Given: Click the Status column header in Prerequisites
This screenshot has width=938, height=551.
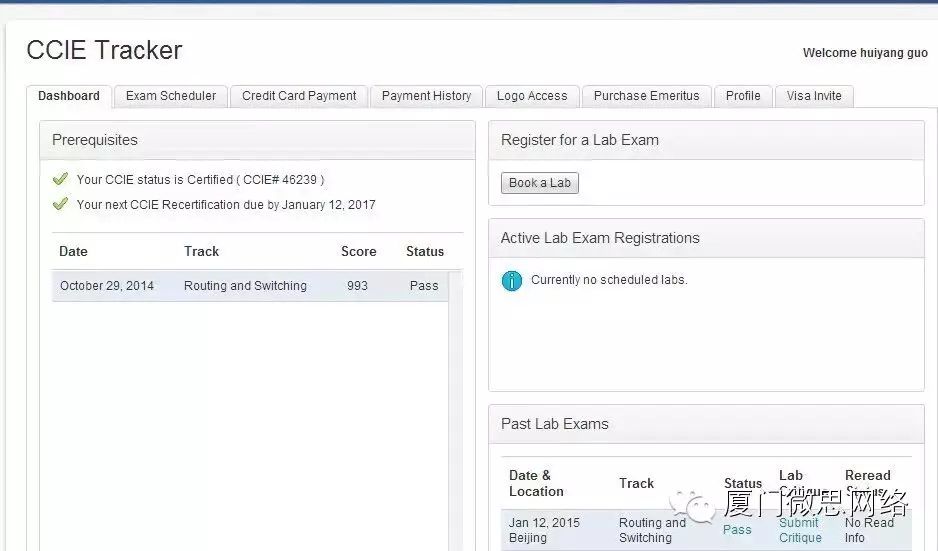Looking at the screenshot, I should [x=425, y=251].
